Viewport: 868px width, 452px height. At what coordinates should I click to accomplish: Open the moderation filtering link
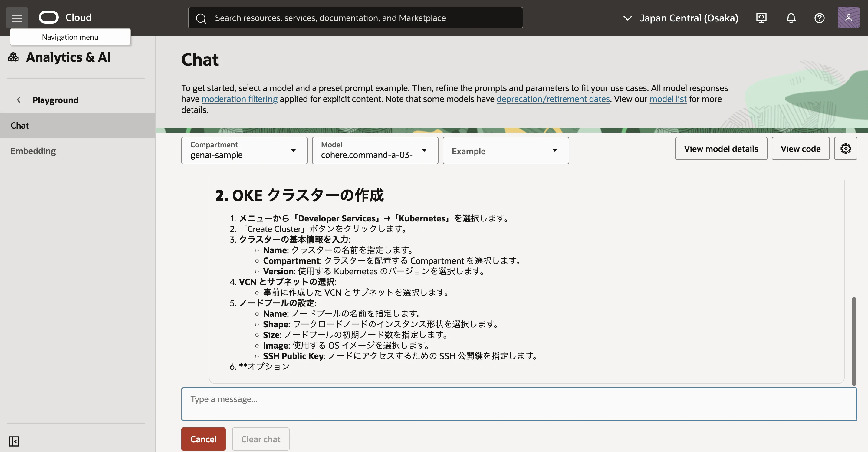coord(240,99)
